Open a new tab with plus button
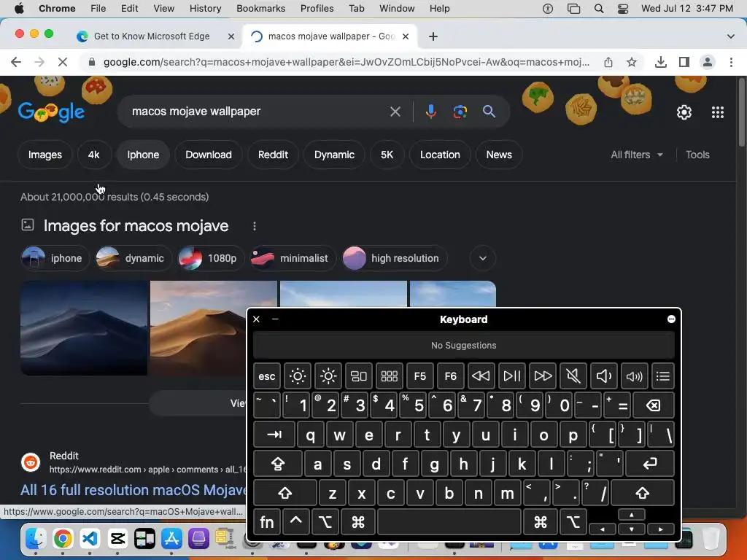 click(433, 36)
